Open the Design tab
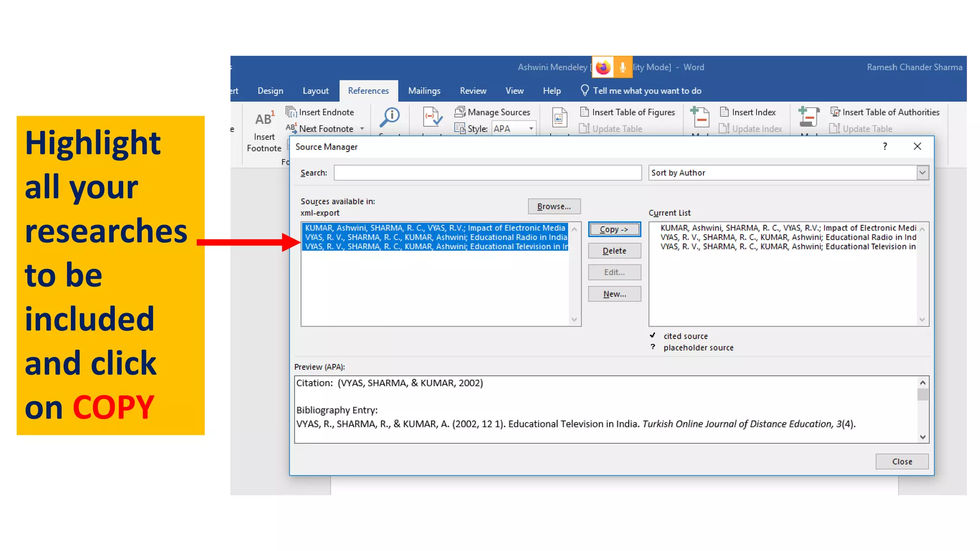This screenshot has height=551, width=980. (270, 91)
